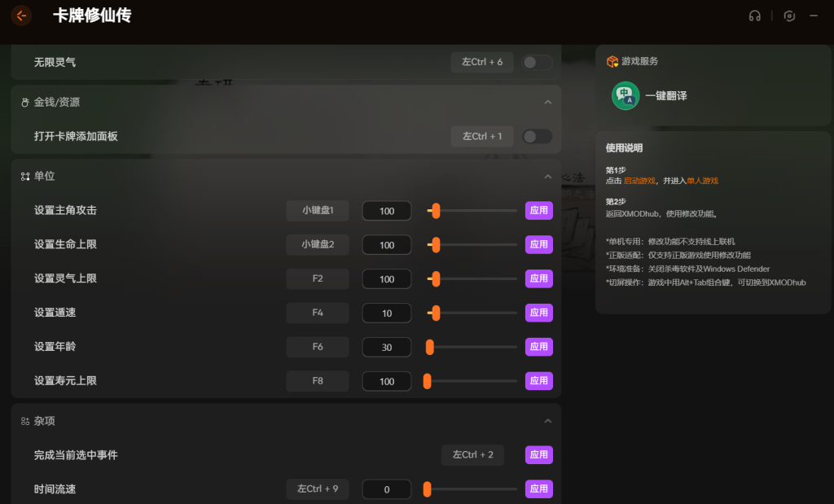The height and width of the screenshot is (504, 834).
Task: Click the F4 hotkey box for 设置遁速
Action: 317,313
